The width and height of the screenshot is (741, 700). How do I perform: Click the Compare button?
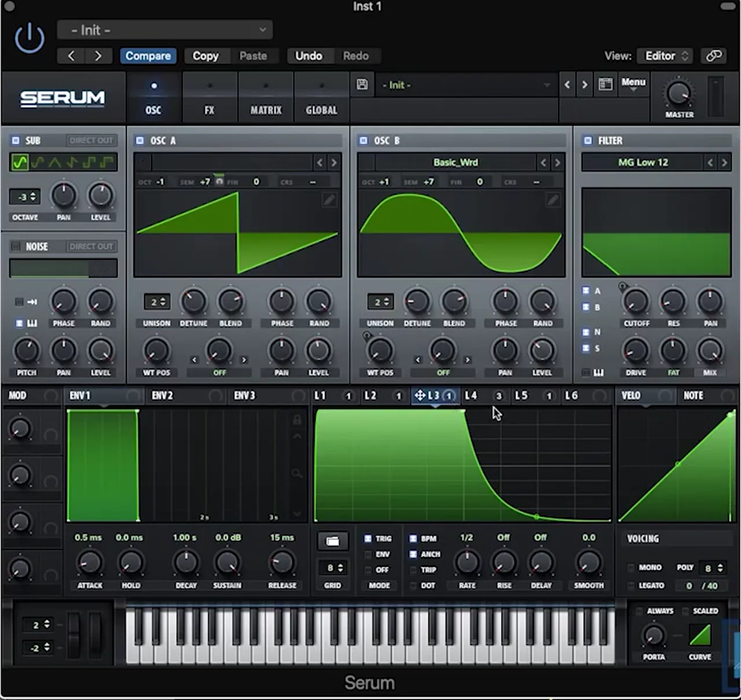[x=148, y=56]
